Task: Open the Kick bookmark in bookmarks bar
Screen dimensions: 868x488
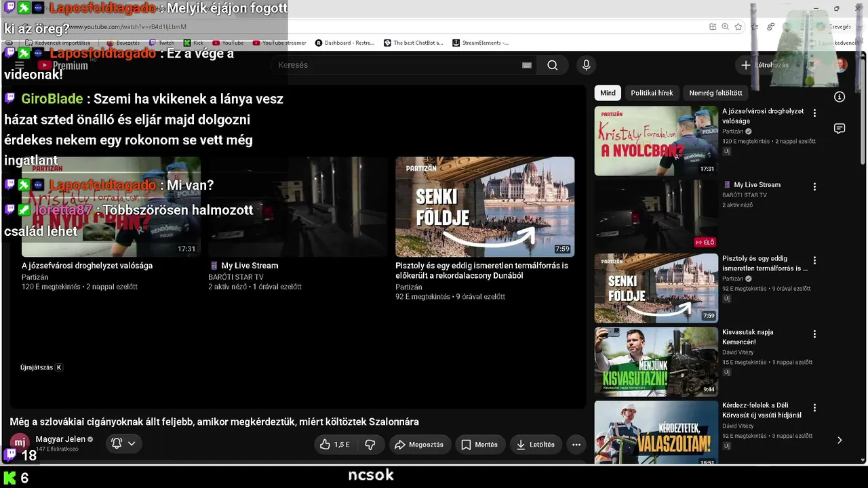Action: (193, 43)
